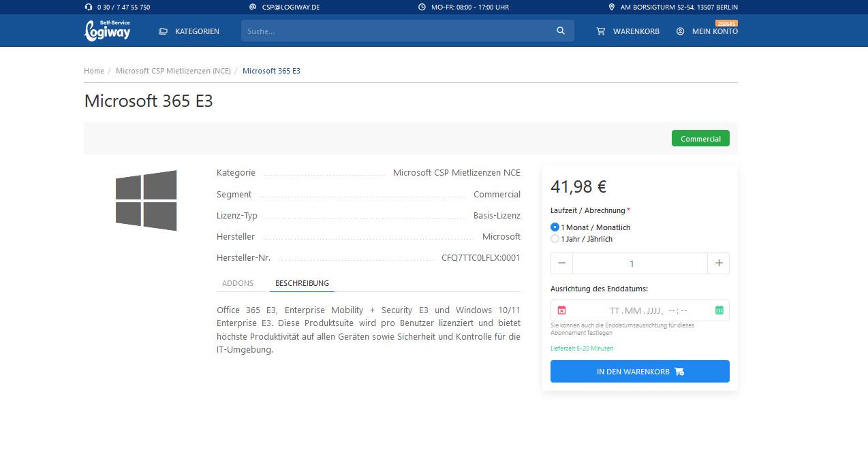Screen dimensions: 868x469
Task: Click the Suche search input field
Action: click(x=395, y=31)
